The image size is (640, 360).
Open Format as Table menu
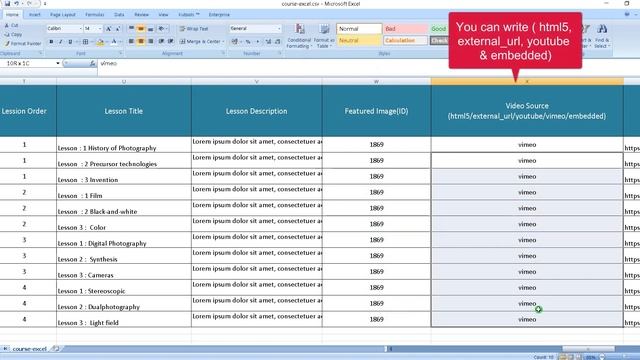(324, 36)
